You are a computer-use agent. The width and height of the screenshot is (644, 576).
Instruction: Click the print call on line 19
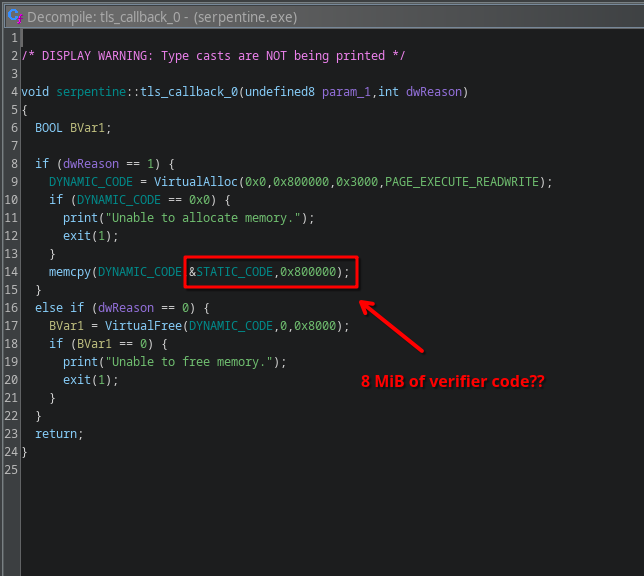(80, 362)
